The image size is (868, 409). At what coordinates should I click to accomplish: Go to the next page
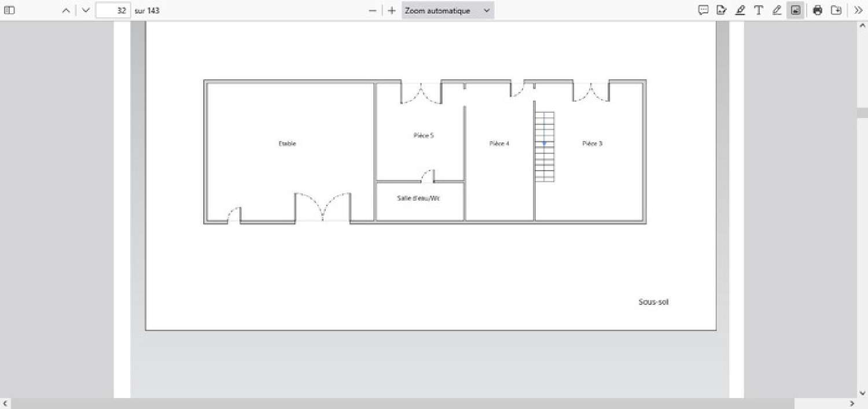pos(86,10)
